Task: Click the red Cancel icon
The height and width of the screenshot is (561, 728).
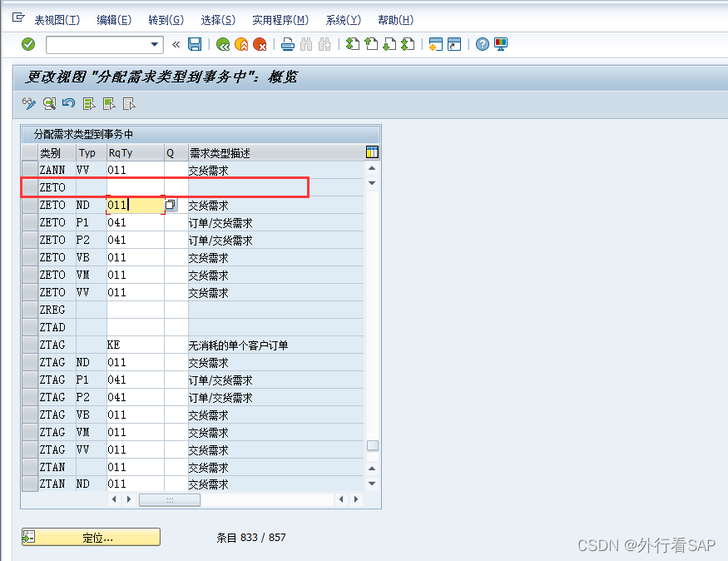Action: 260,44
